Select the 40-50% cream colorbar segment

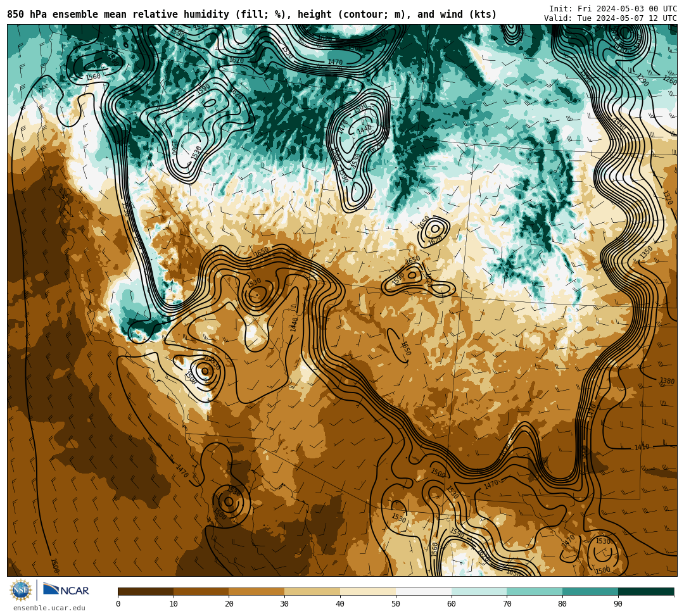point(368,591)
